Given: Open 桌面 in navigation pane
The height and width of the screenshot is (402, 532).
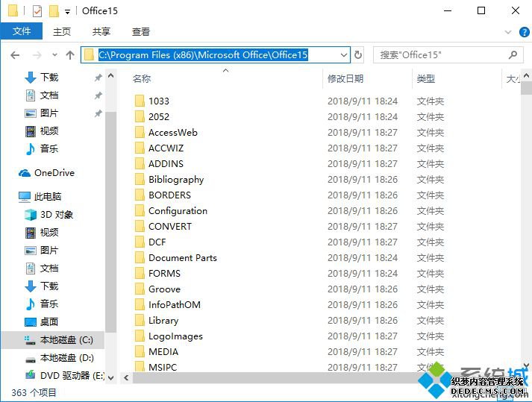Looking at the screenshot, I should pyautogui.click(x=42, y=321).
